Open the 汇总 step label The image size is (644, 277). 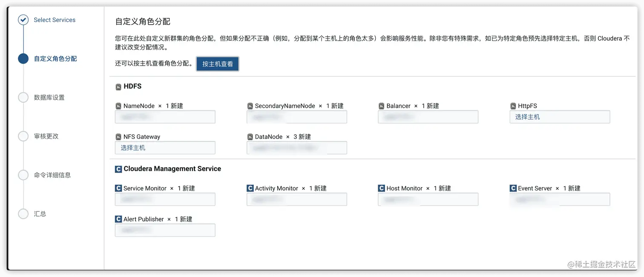click(x=40, y=214)
